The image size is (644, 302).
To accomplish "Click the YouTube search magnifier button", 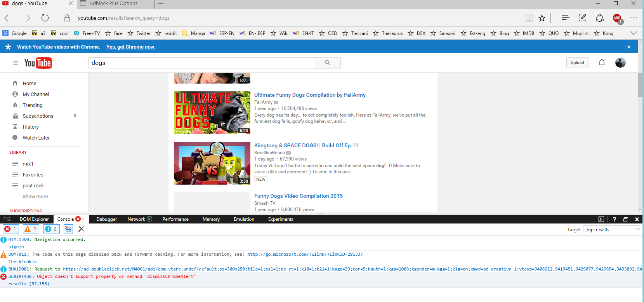I will (328, 63).
